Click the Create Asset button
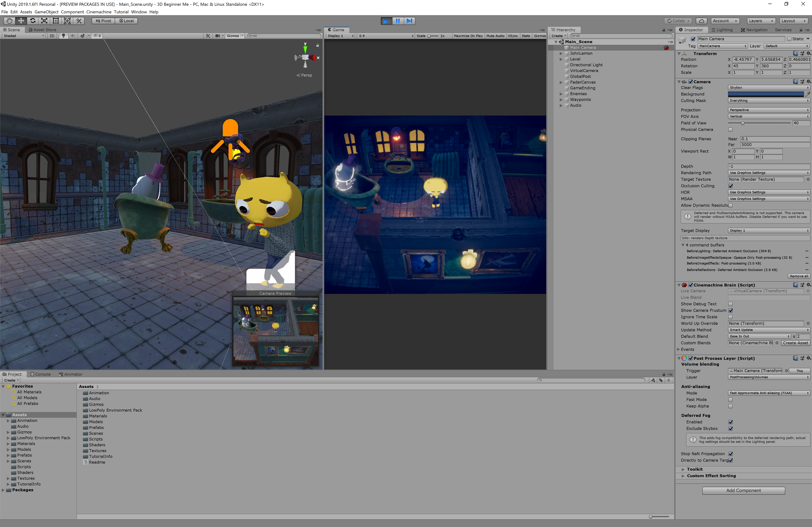 click(795, 343)
